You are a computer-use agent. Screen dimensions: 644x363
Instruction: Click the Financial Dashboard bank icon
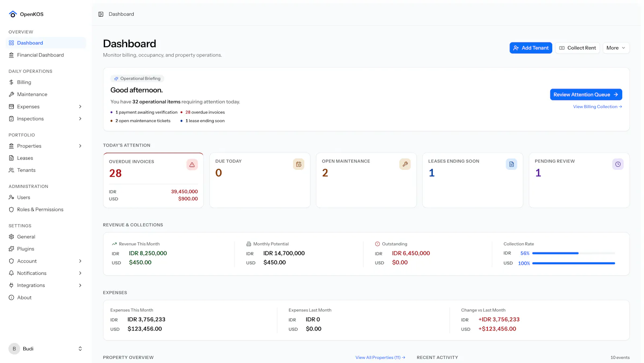pos(11,55)
